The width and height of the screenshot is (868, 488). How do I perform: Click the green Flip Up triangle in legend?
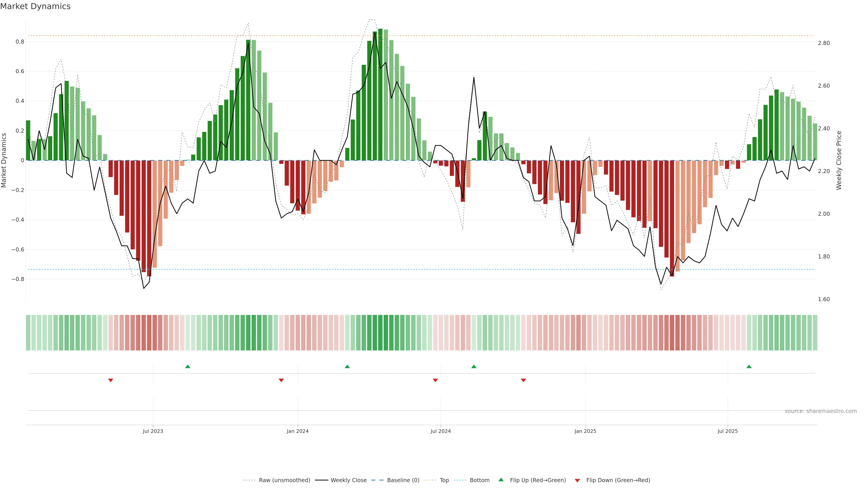coord(501,480)
